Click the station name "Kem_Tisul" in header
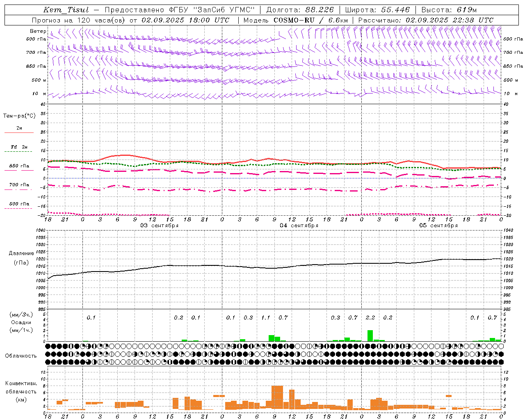The height and width of the screenshot is (420, 525). [x=66, y=10]
